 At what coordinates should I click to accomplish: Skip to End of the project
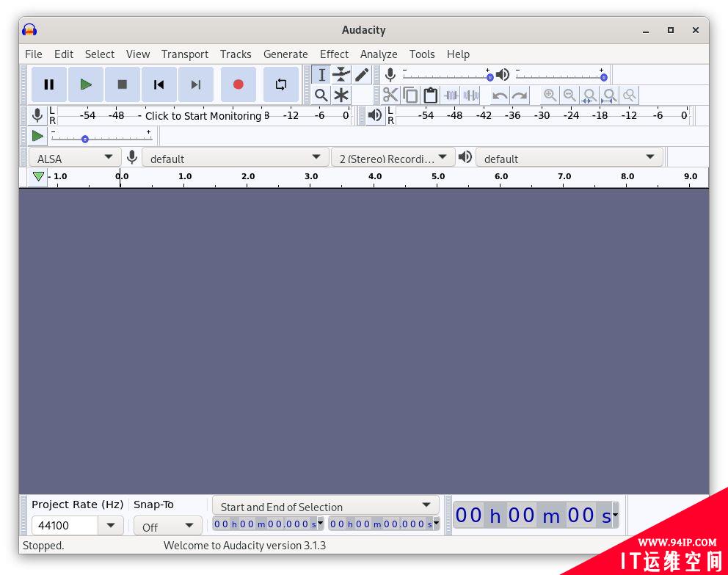[x=196, y=84]
